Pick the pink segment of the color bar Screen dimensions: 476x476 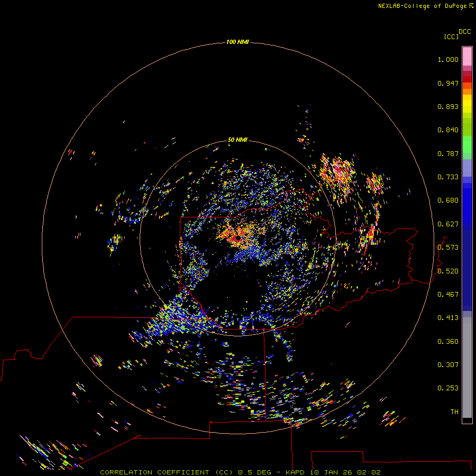467,57
